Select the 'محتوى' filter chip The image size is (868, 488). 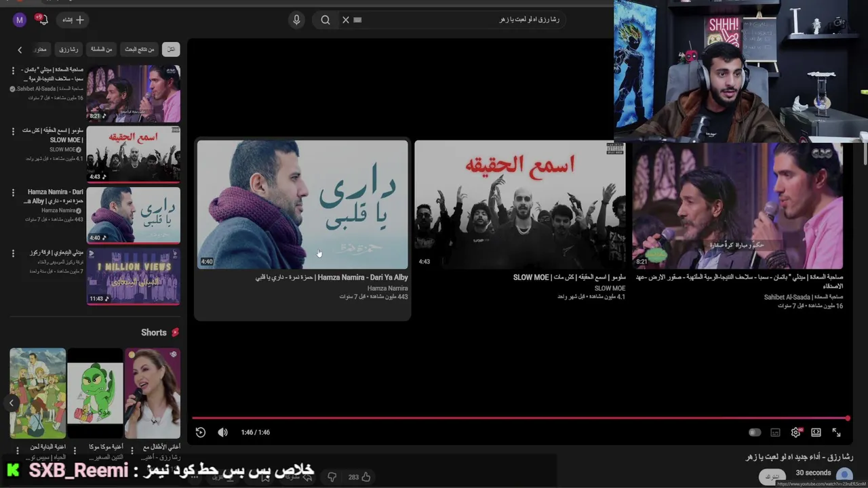tap(41, 49)
